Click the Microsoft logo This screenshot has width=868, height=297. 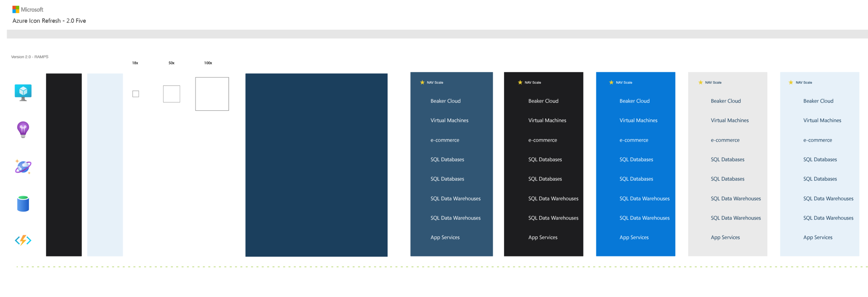click(x=28, y=9)
